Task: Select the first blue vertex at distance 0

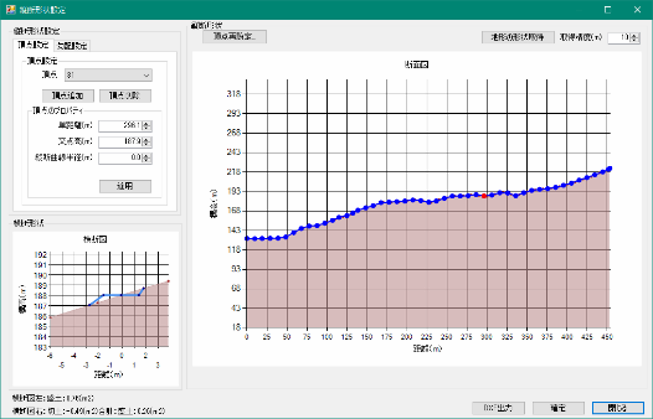Action: [x=247, y=239]
